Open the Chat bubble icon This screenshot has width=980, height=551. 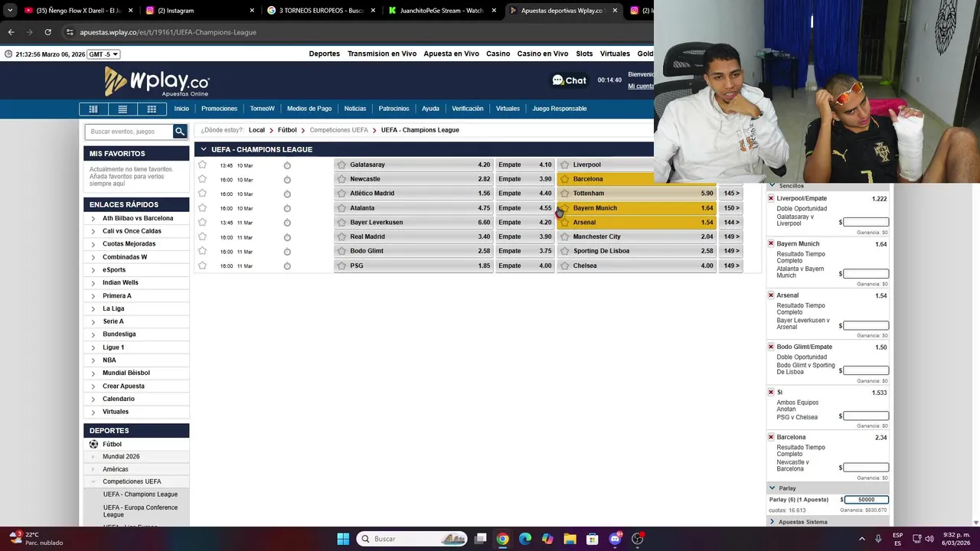point(557,80)
